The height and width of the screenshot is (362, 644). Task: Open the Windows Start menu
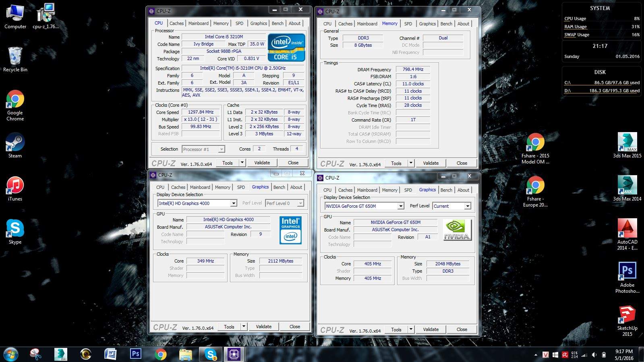tap(11, 354)
